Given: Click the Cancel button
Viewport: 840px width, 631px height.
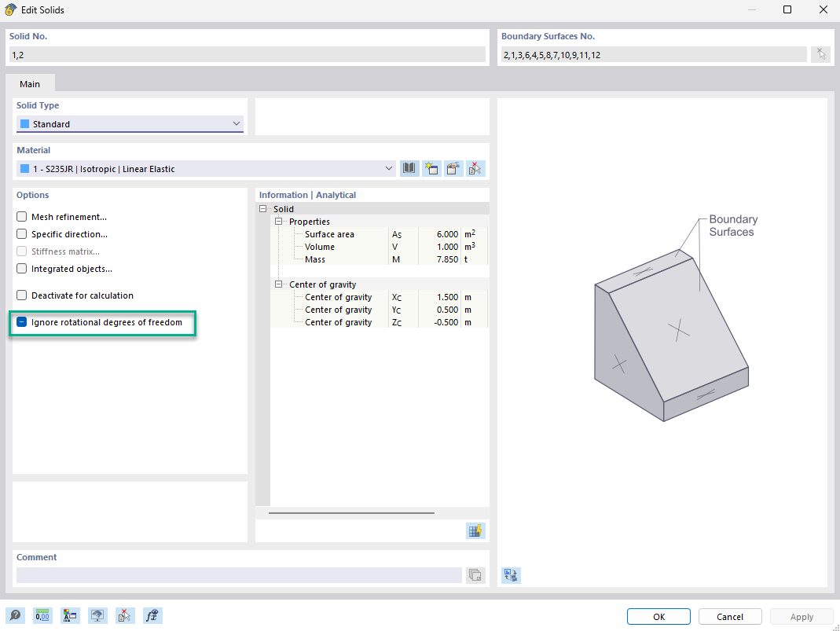Looking at the screenshot, I should point(730,617).
